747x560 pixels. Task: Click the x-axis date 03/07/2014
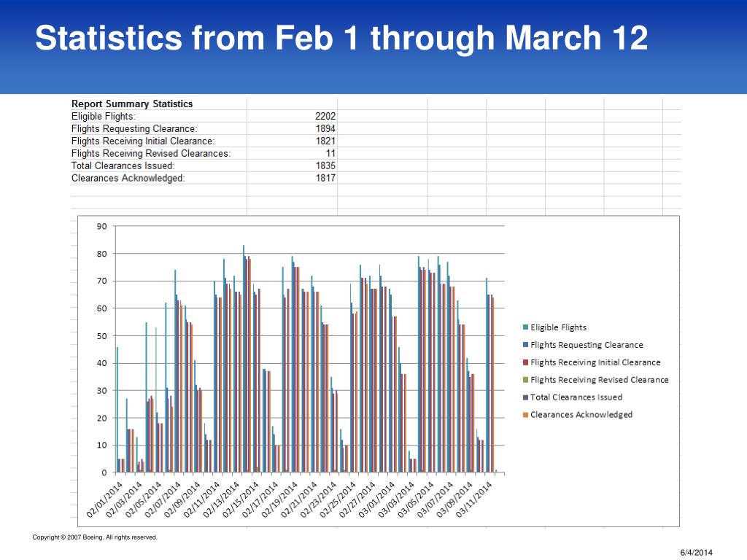(436, 499)
